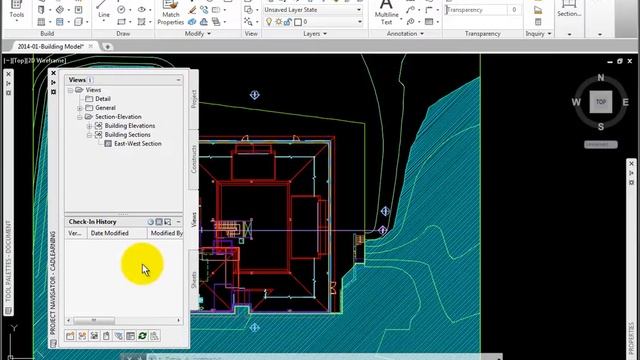Select the Section-Elevation folder
The height and width of the screenshot is (360, 640).
pyautogui.click(x=118, y=117)
